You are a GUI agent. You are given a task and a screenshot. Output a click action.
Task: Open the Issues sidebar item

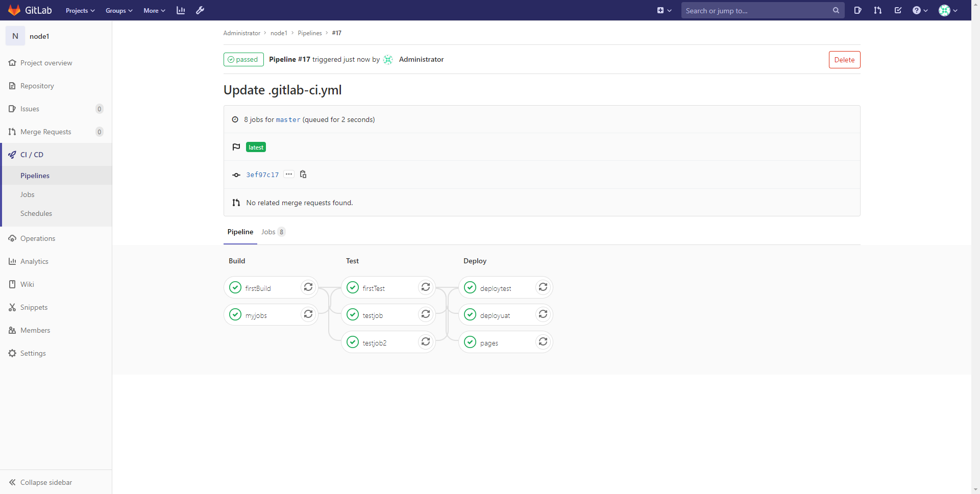(x=56, y=109)
